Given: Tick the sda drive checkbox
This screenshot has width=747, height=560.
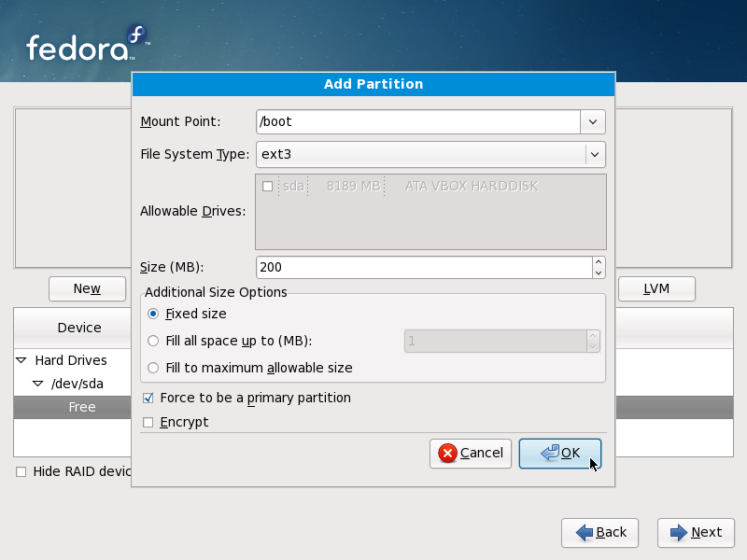Looking at the screenshot, I should (267, 186).
